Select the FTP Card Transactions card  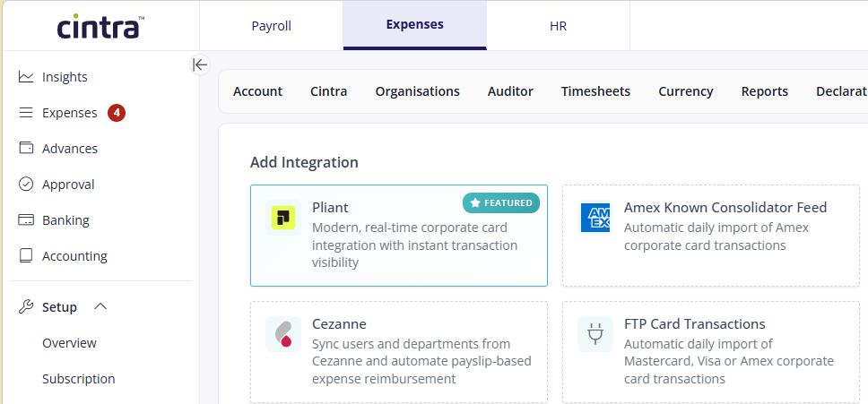tap(711, 352)
